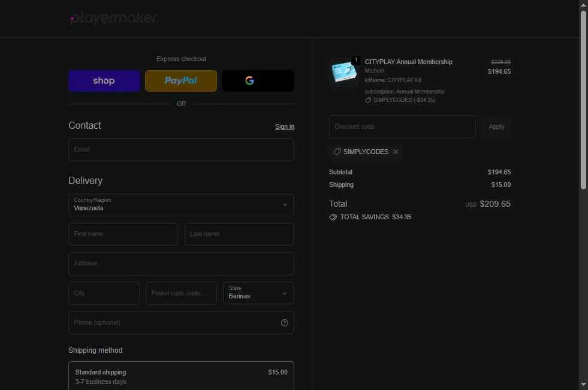Select the total amount $209.65
The height and width of the screenshot is (390, 588).
[x=495, y=204]
